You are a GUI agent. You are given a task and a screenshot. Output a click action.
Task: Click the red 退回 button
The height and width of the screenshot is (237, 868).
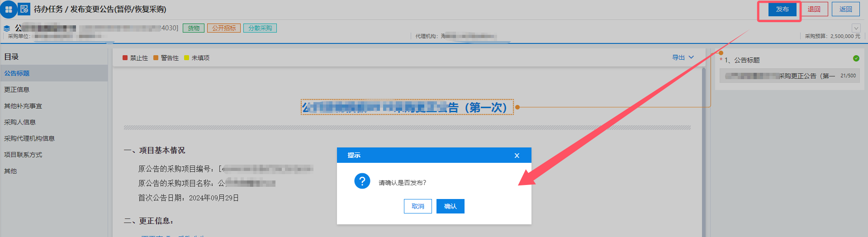(x=814, y=9)
